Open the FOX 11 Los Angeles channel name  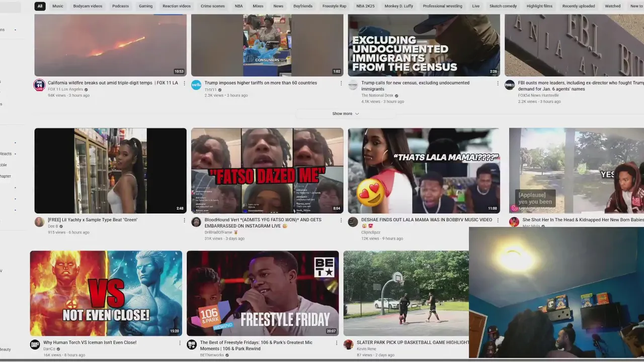coord(65,89)
